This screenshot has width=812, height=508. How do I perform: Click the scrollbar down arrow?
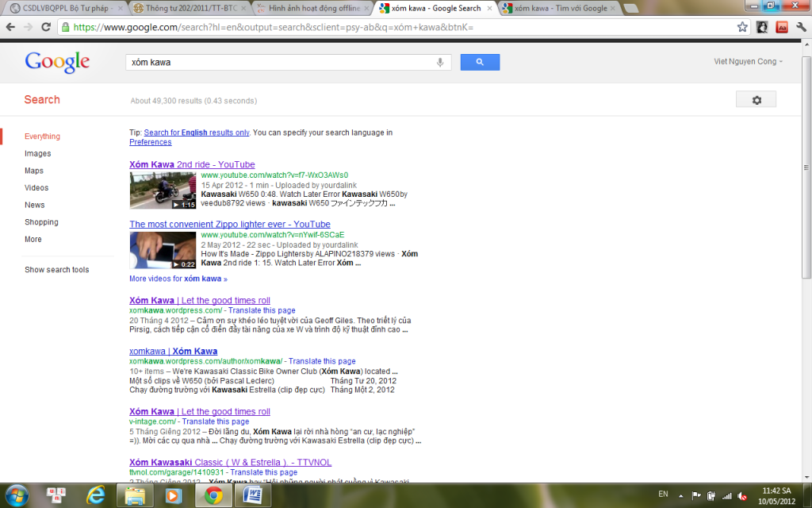click(806, 477)
